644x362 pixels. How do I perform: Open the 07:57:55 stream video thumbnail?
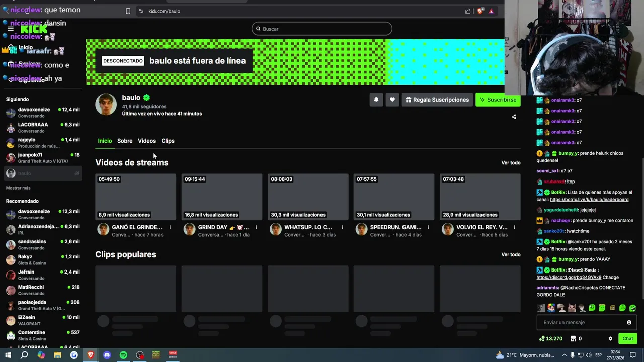(x=394, y=197)
